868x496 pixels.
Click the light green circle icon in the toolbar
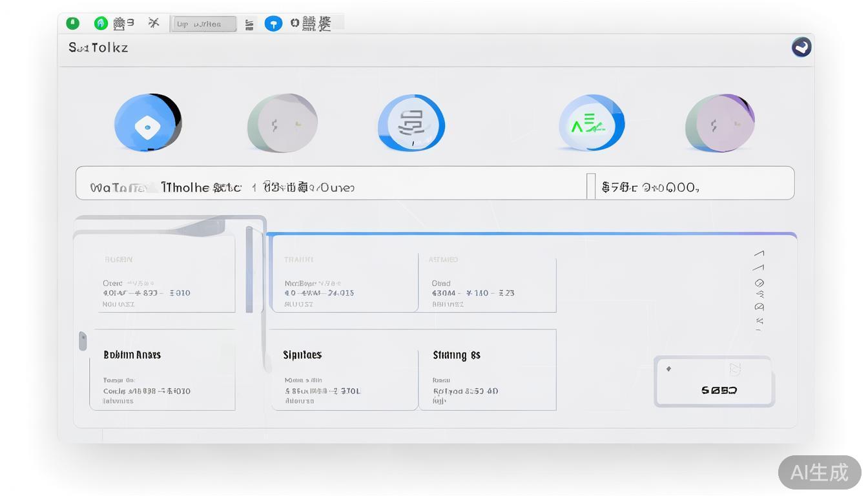101,23
